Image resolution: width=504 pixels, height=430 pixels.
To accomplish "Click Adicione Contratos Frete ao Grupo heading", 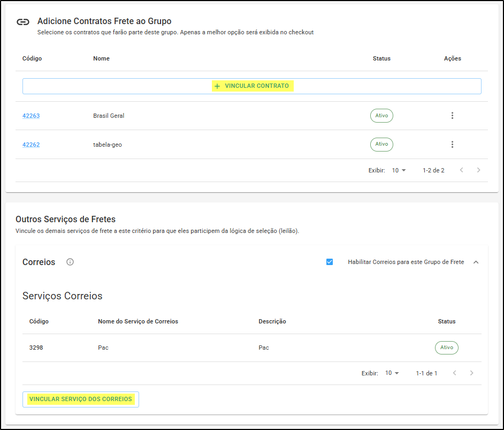I will pos(104,21).
